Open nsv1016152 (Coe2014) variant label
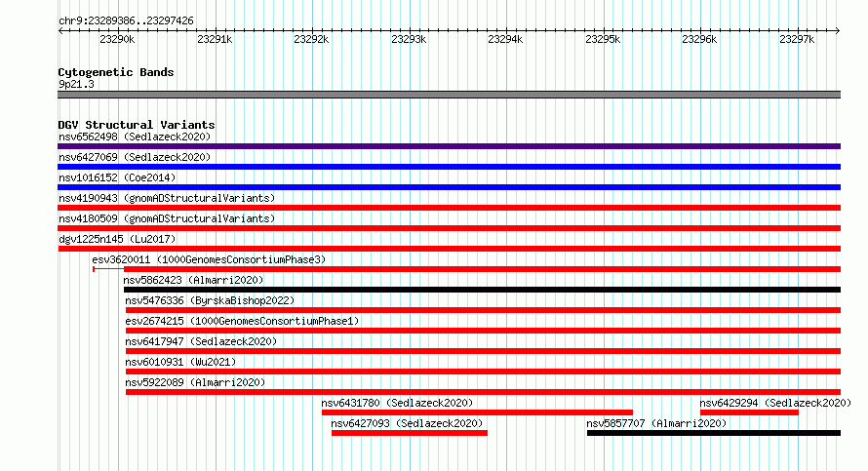The height and width of the screenshot is (471, 868). [x=117, y=177]
